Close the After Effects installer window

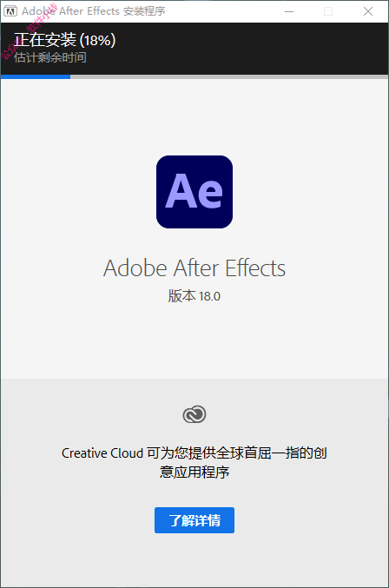point(368,11)
